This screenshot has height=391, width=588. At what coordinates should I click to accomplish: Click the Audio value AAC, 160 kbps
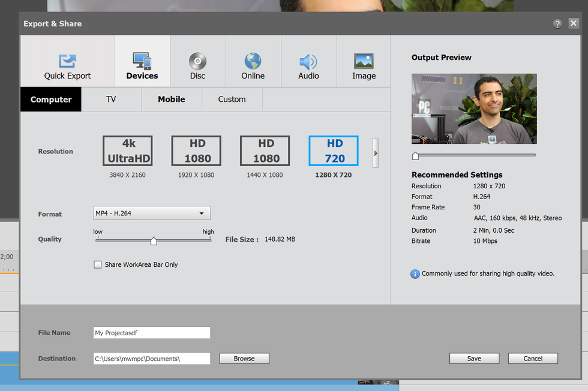click(x=518, y=218)
